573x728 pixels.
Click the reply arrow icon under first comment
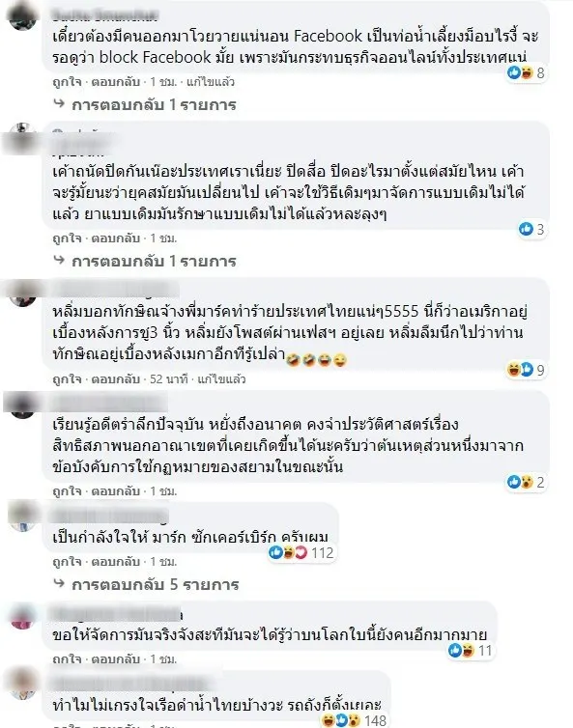click(59, 103)
